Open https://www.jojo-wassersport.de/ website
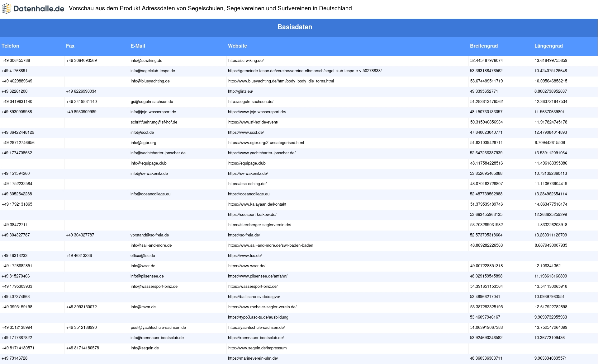598x364 pixels. (x=257, y=112)
